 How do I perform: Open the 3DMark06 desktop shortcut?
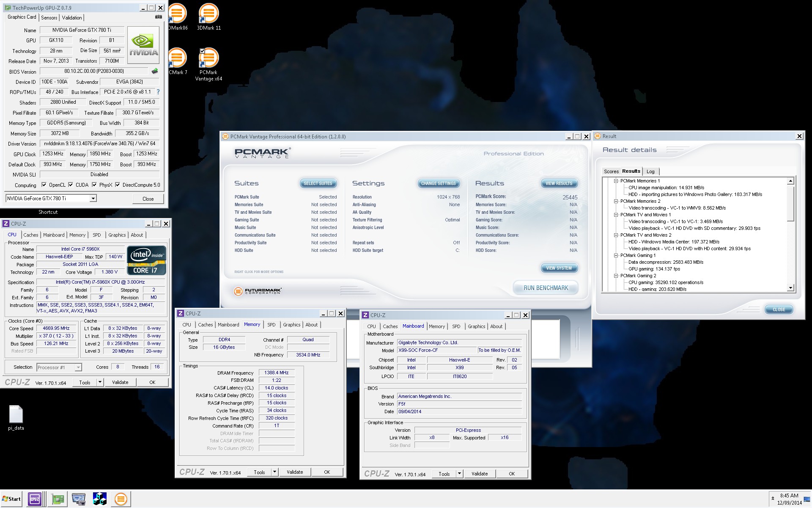click(x=178, y=17)
